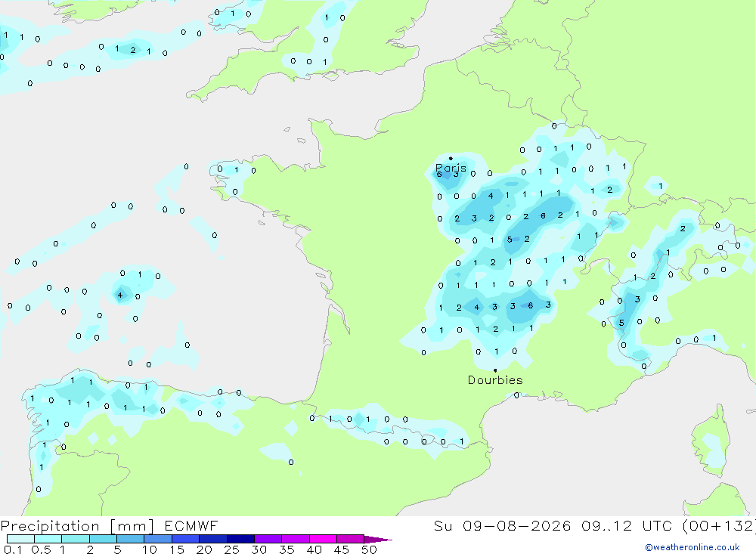Click the legend value 40
Image resolution: width=756 pixels, height=554 pixels.
click(314, 549)
